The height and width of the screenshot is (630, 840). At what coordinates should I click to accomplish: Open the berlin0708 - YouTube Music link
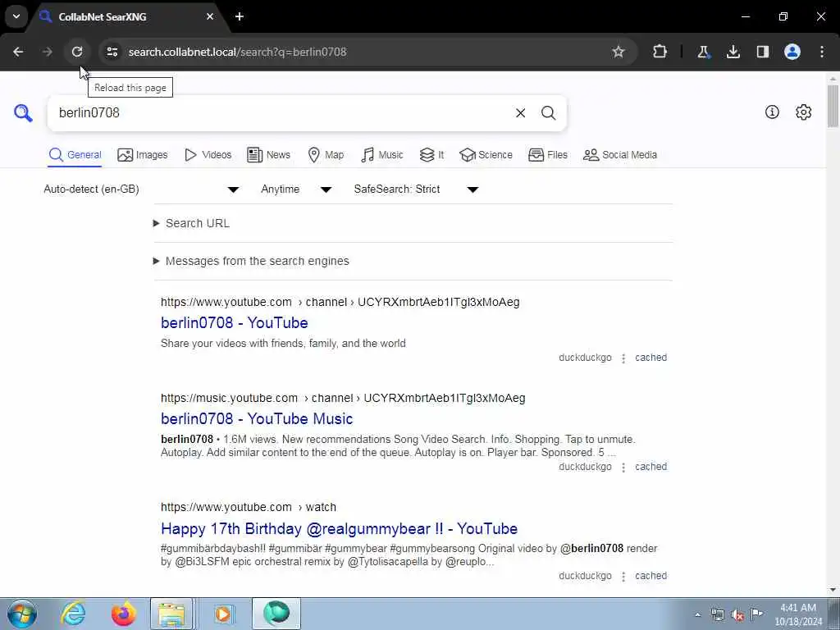coord(257,419)
